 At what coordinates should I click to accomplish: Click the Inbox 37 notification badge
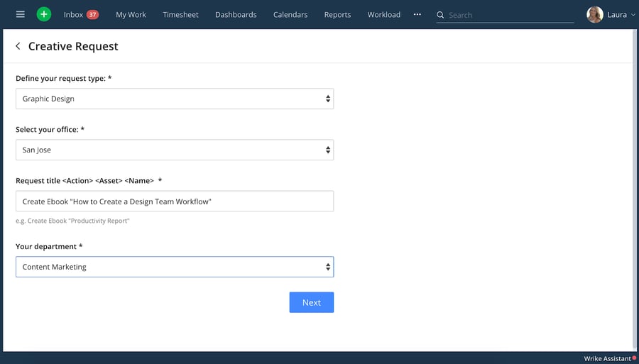pyautogui.click(x=92, y=14)
